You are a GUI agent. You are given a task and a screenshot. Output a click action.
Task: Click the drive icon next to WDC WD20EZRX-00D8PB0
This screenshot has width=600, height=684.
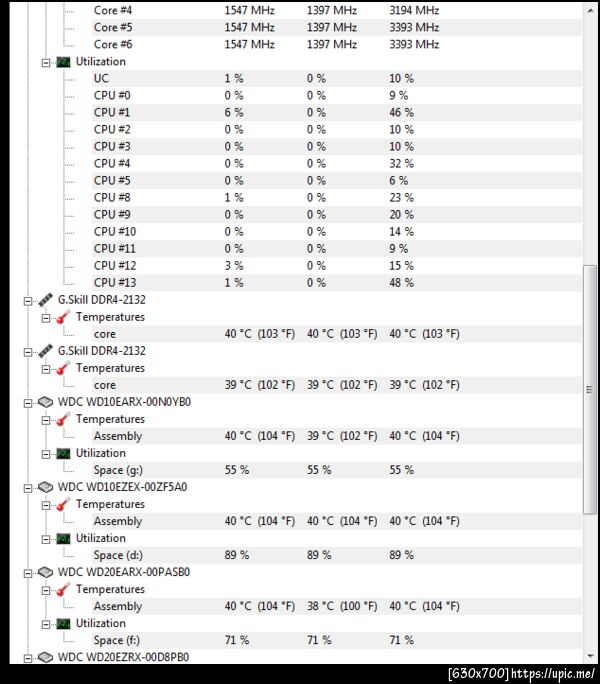click(x=45, y=657)
